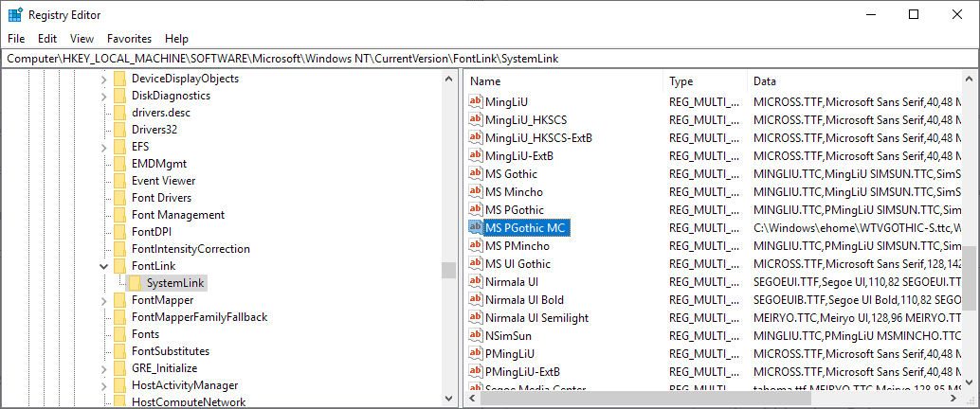Click the Registry Editor title bar icon
The width and height of the screenshot is (980, 409).
pos(15,15)
